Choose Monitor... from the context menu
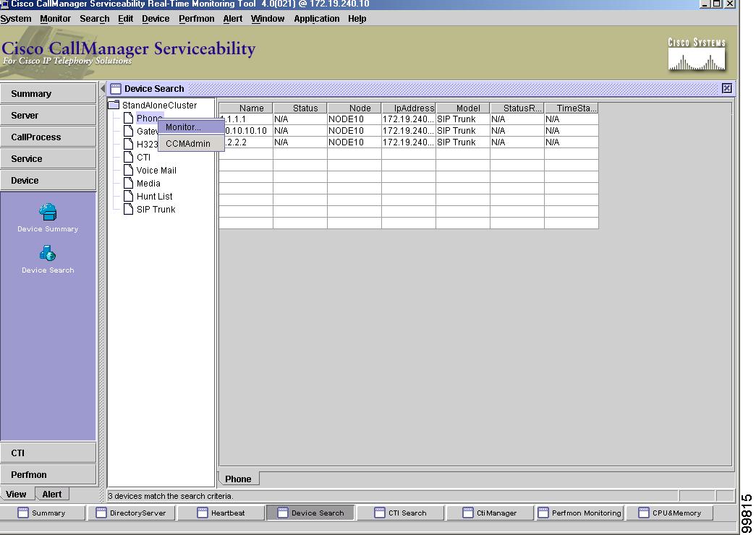 (x=192, y=127)
